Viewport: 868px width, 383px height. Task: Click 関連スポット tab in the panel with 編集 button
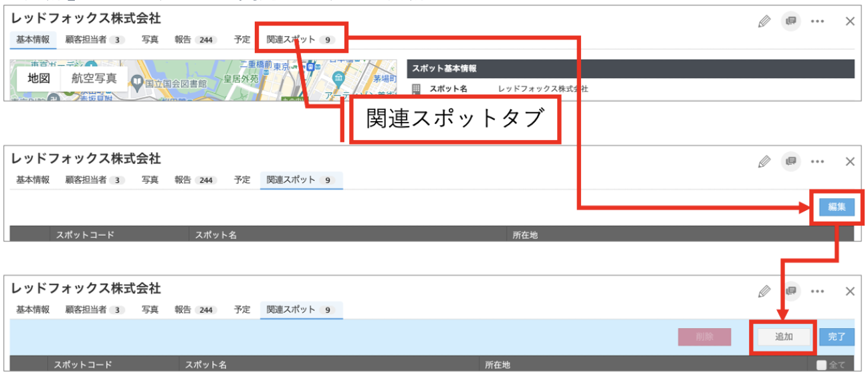pyautogui.click(x=301, y=180)
